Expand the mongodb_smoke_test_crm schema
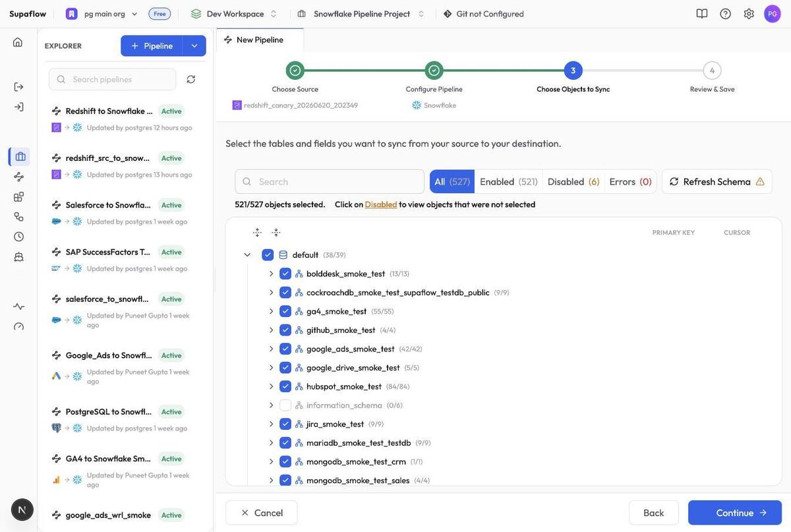The width and height of the screenshot is (791, 532). (271, 461)
